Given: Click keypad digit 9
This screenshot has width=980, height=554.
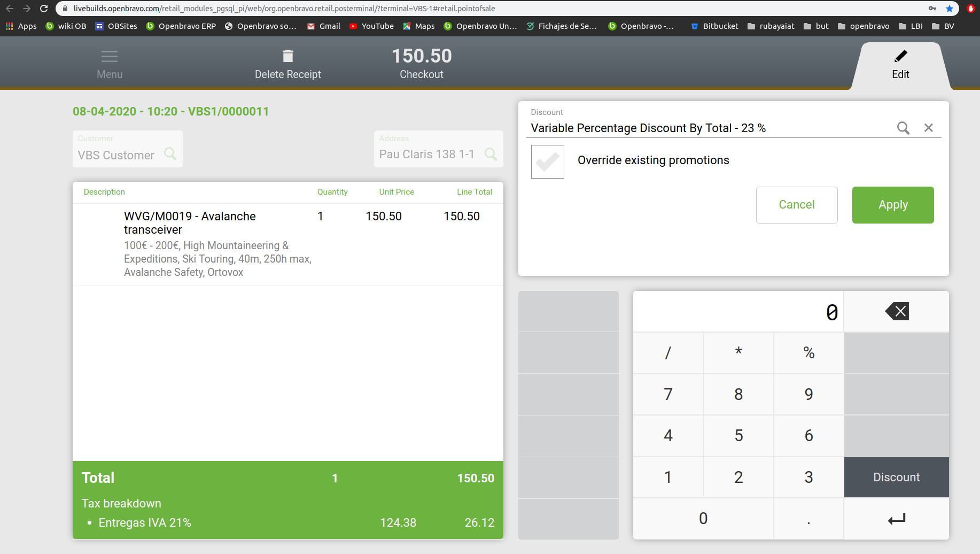Looking at the screenshot, I should coord(808,394).
